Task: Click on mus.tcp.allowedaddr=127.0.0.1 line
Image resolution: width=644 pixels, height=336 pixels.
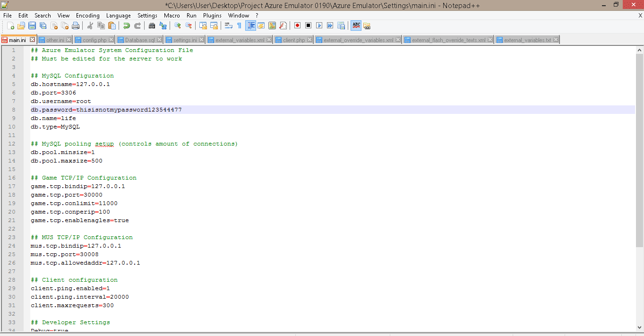Action: (86, 263)
